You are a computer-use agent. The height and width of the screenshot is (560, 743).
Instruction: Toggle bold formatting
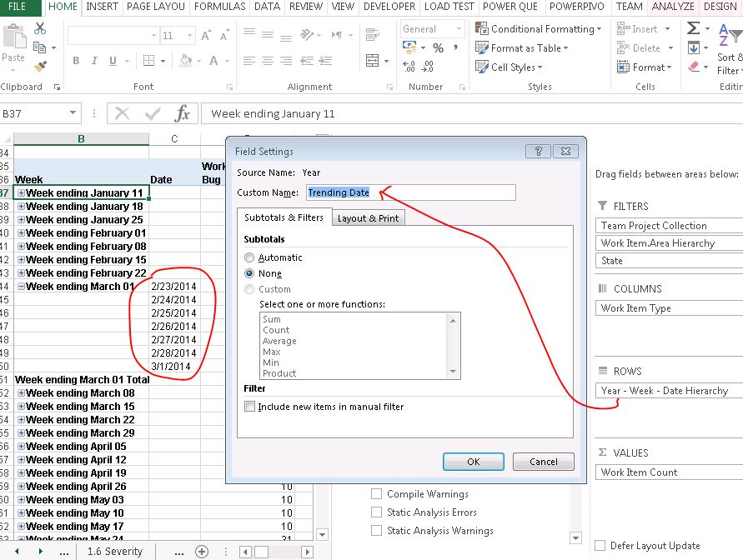click(x=75, y=62)
